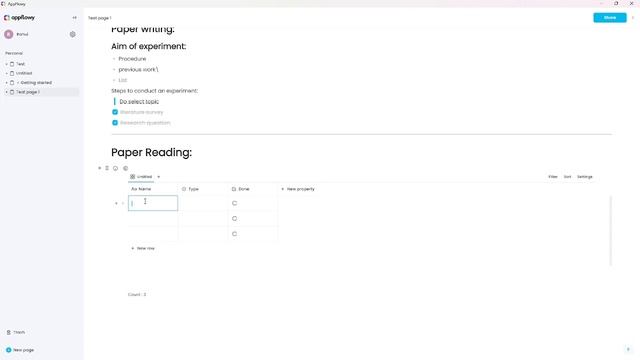Select the Untitled grid view tab
Viewport: 640px width, 360px height.
coord(141,177)
